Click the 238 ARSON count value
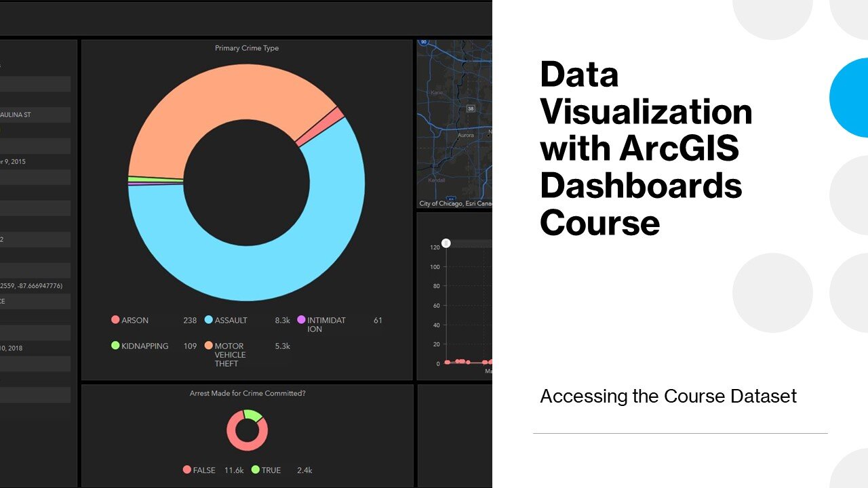This screenshot has height=488, width=868. (x=190, y=321)
